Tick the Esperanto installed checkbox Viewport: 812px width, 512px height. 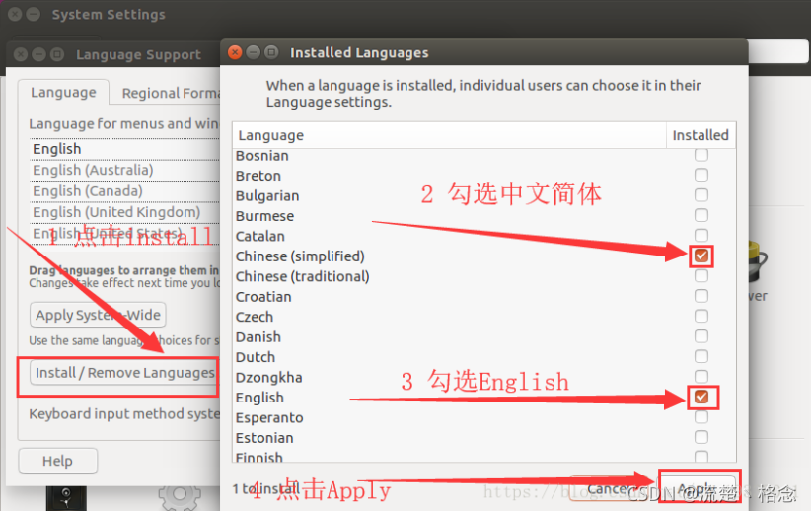click(701, 417)
